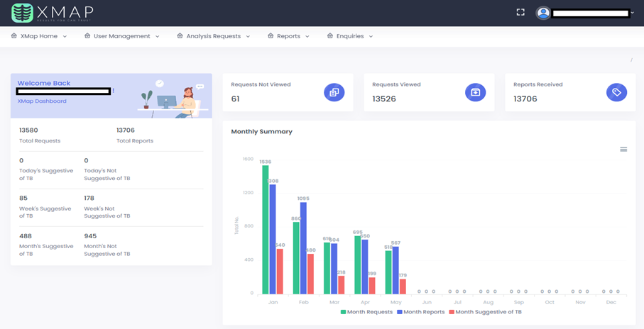Click the XMap Dashboard link
Viewport: 644px width, 329px height.
pos(42,101)
